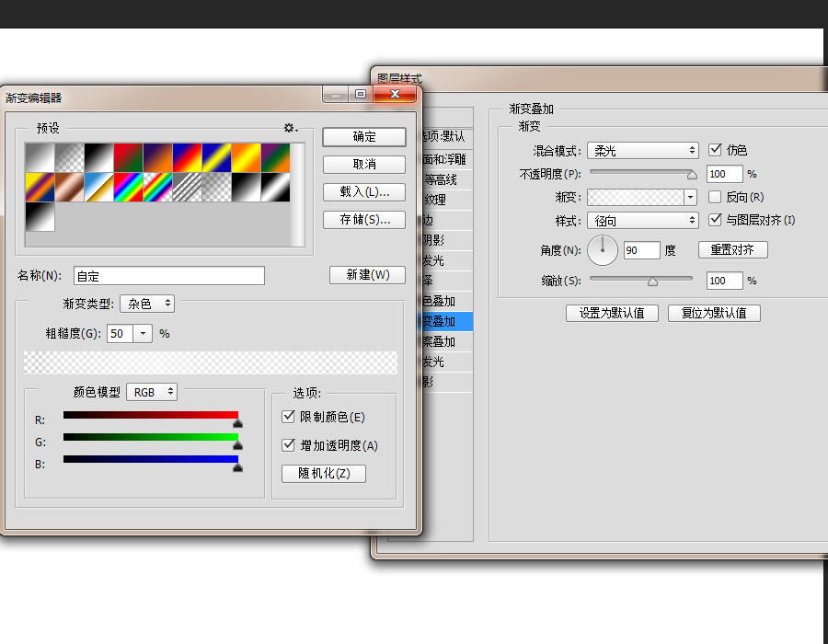Click 设置为默认值 button
The width and height of the screenshot is (828, 644).
(612, 313)
